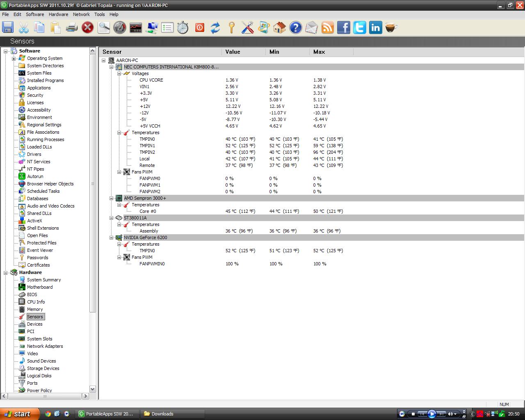
Task: Open the Tools menu
Action: (100, 14)
